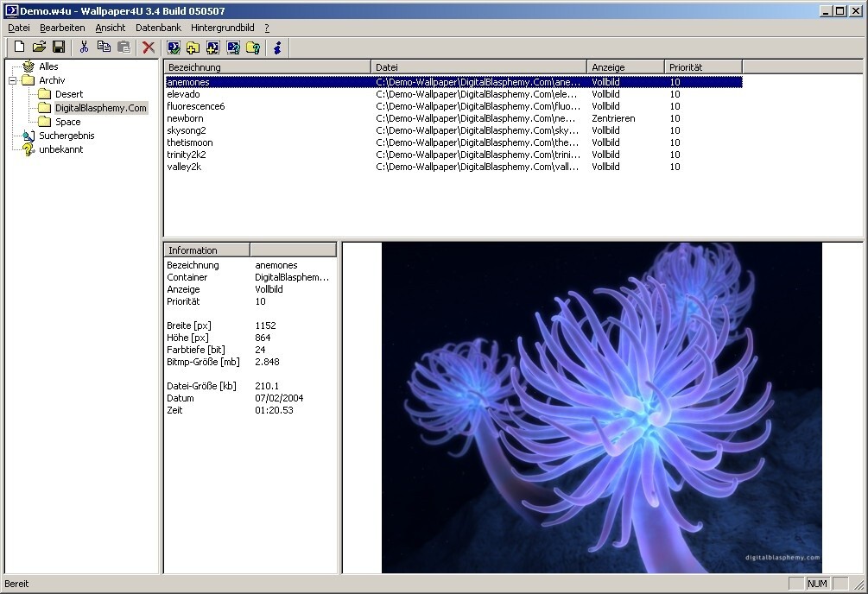Image resolution: width=868 pixels, height=594 pixels.
Task: Select the Archiv folder in tree
Action: [x=52, y=80]
